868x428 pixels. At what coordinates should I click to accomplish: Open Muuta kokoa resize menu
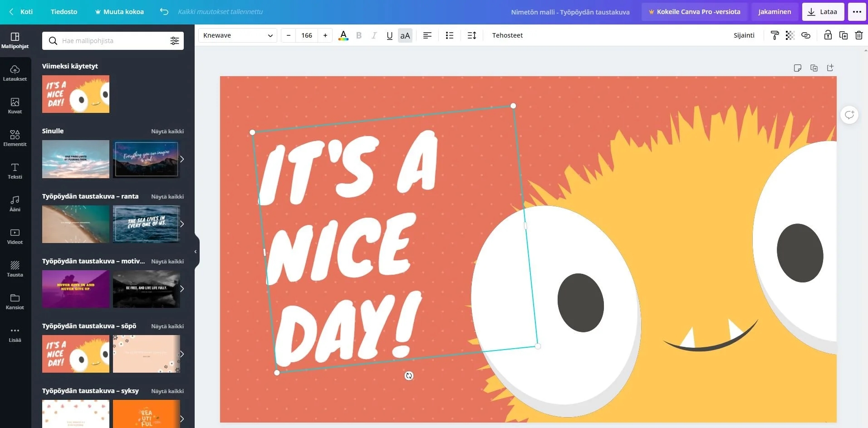pos(119,12)
